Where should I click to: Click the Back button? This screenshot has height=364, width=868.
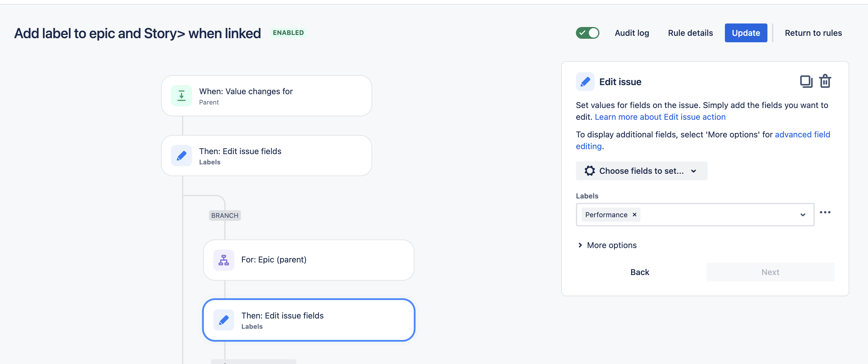pos(640,272)
